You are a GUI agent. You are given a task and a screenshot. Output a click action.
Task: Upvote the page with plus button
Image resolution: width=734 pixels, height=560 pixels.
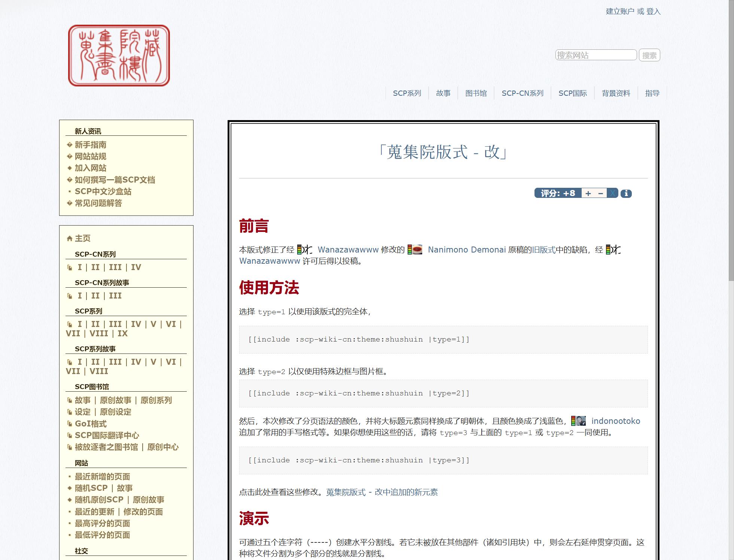pyautogui.click(x=588, y=193)
